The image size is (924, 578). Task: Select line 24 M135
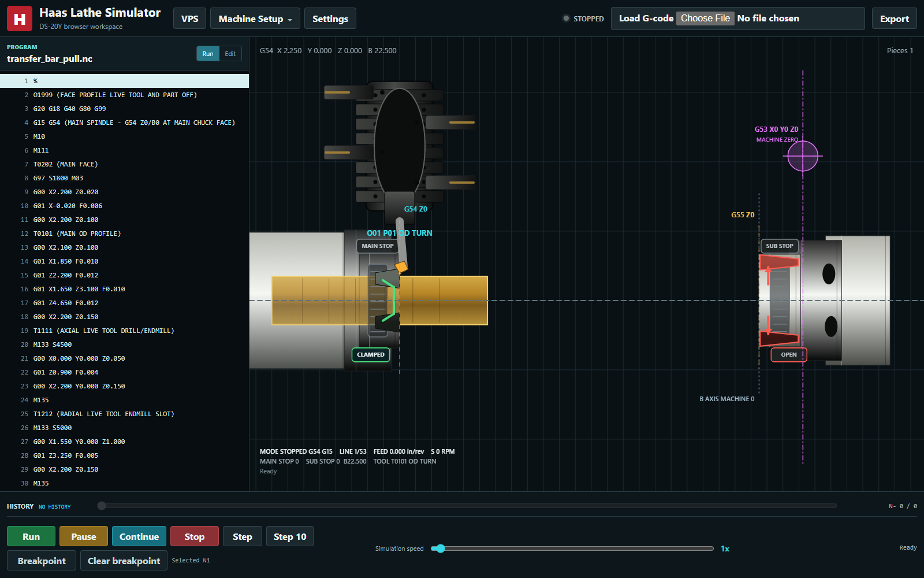[124, 400]
